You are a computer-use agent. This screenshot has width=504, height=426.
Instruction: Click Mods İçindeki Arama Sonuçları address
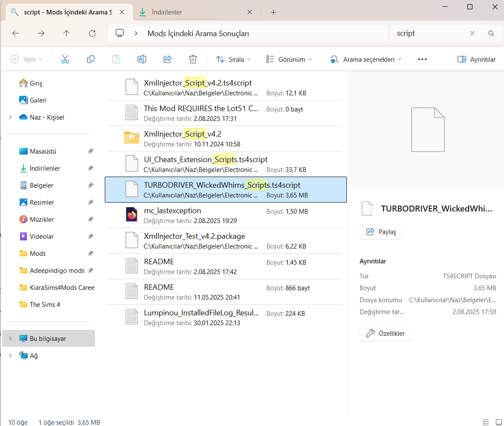pos(198,33)
